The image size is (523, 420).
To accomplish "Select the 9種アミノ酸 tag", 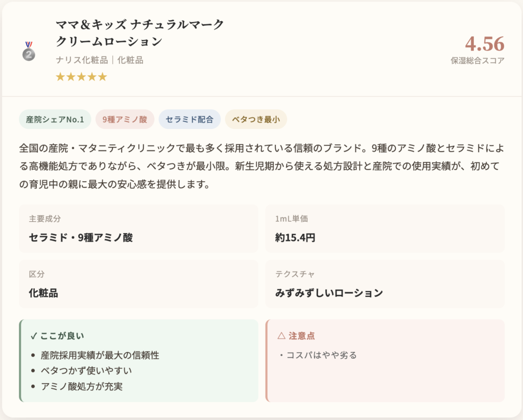I will coord(125,119).
